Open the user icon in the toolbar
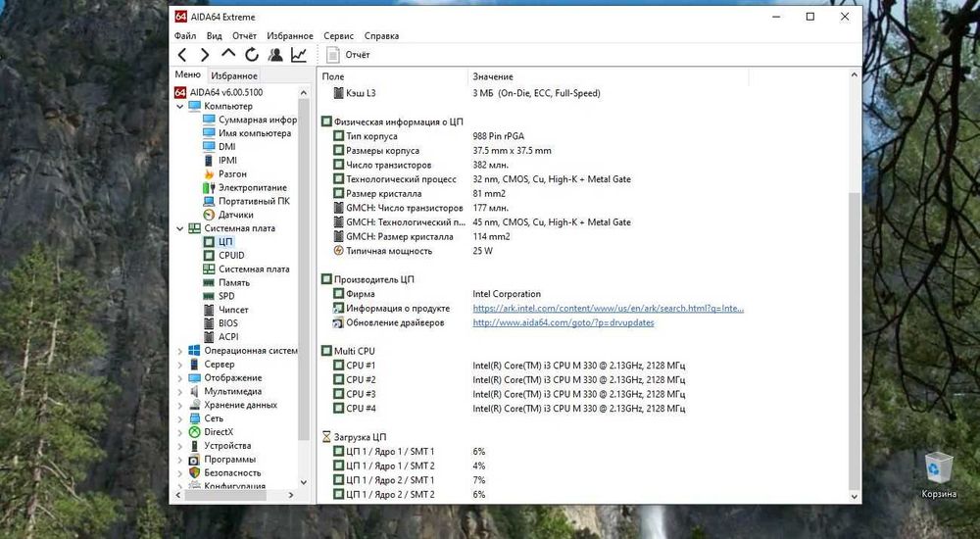This screenshot has height=539, width=980. [275, 55]
